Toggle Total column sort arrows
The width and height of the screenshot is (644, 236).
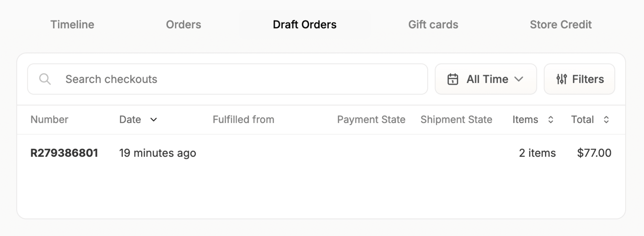point(606,120)
